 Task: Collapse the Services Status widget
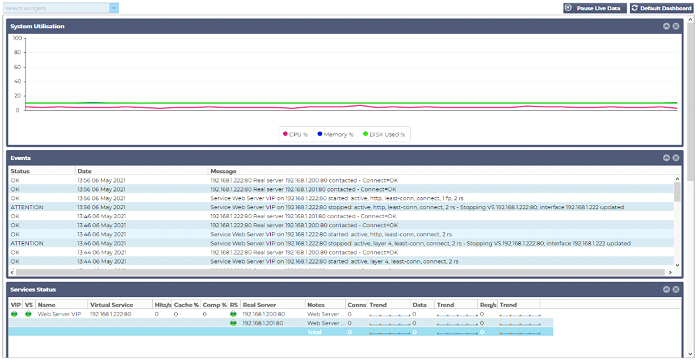click(x=666, y=289)
